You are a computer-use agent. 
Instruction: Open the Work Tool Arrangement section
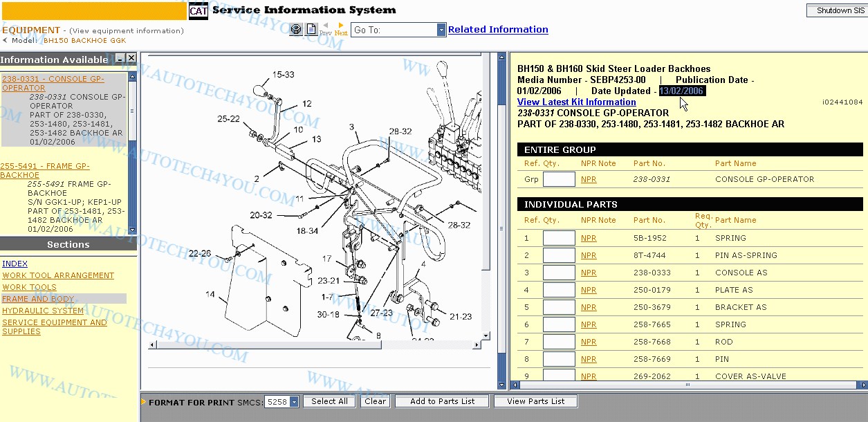pos(58,275)
